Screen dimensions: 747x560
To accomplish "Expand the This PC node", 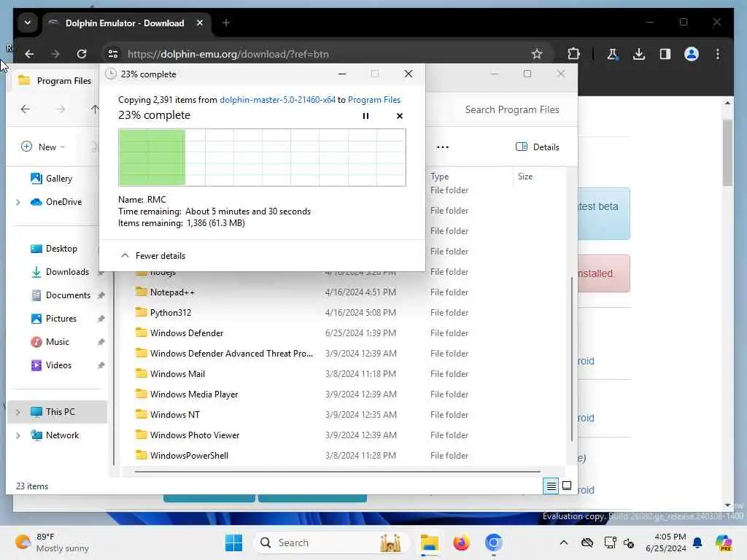I will point(18,412).
